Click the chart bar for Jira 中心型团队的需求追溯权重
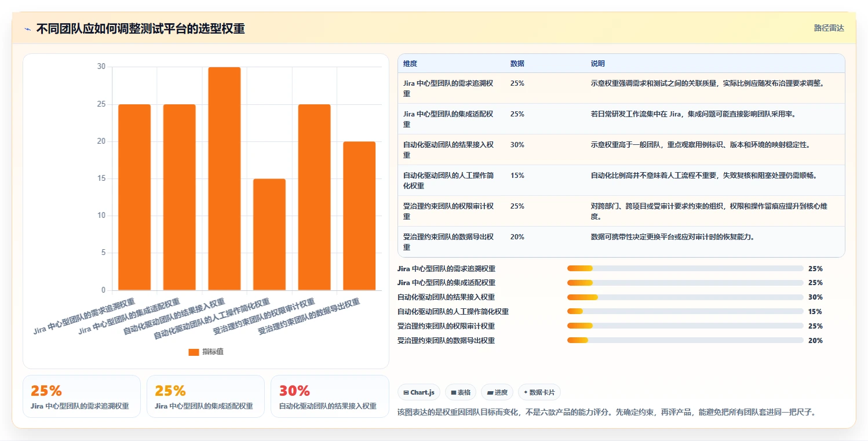868x441 pixels. pyautogui.click(x=134, y=197)
